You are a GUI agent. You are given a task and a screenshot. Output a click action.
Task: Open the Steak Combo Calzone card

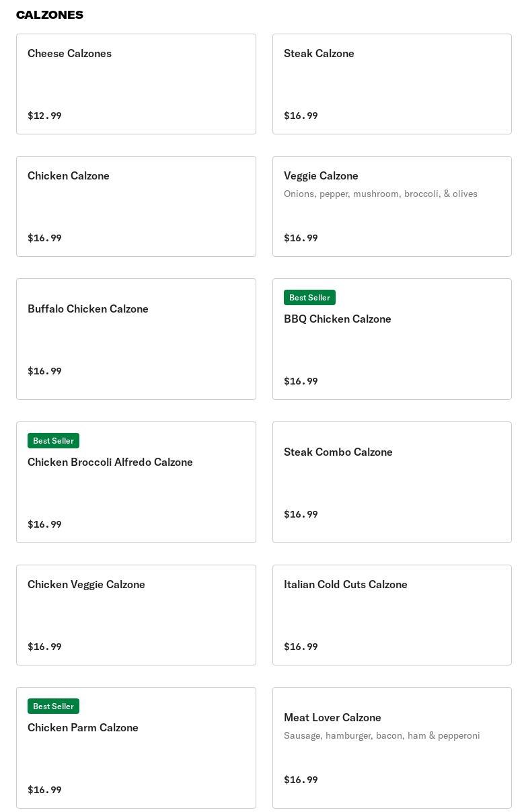392,483
